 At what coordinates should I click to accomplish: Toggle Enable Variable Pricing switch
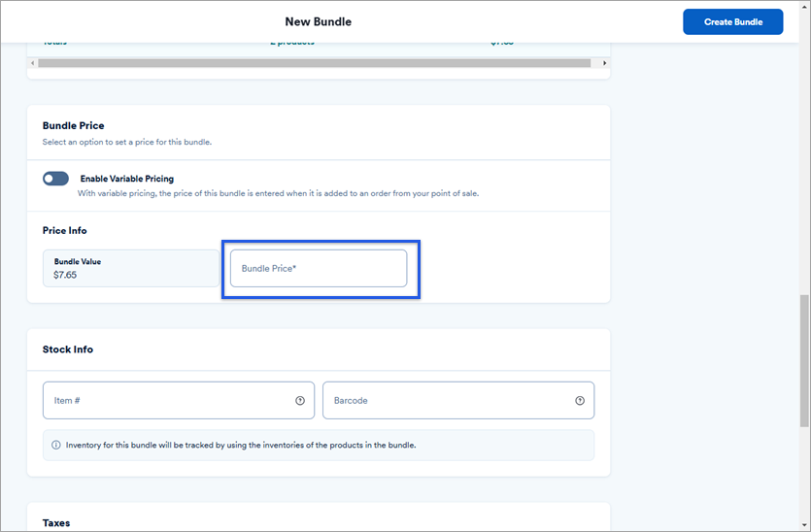click(55, 179)
